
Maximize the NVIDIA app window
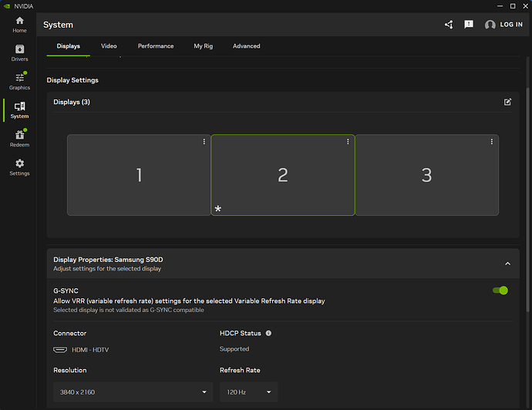[x=513, y=6]
